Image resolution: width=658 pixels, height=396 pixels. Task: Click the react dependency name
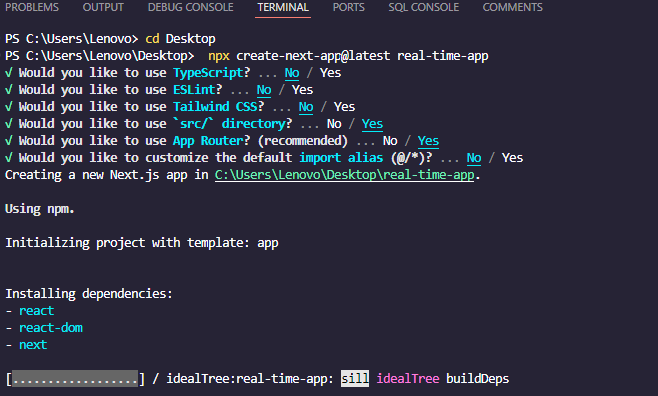click(x=37, y=311)
